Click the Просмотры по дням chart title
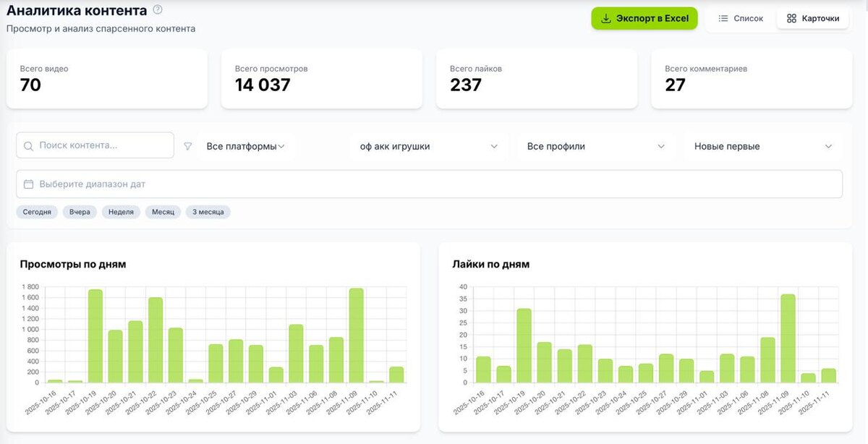Viewport: 868px width, 444px height. (x=73, y=264)
